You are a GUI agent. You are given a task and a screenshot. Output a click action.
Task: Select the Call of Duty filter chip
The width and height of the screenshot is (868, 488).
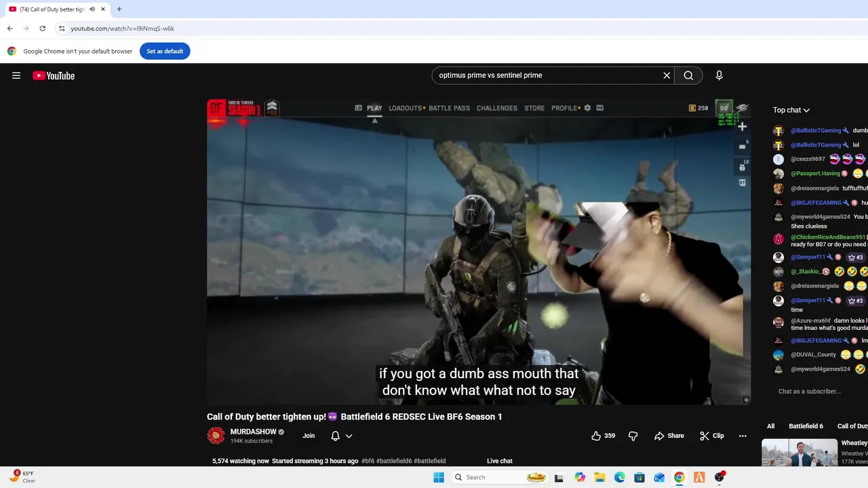[852, 426]
